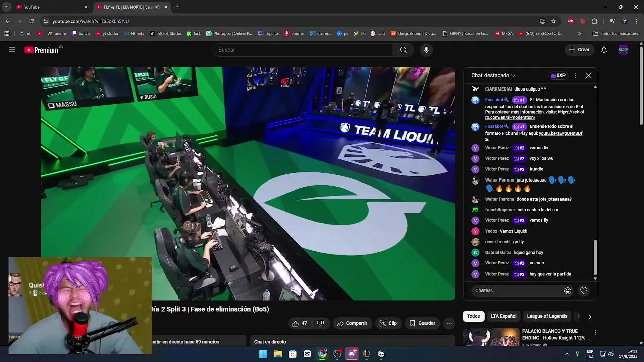Viewport: 644px width, 362px height.
Task: Open more actions ellipsis under the video
Action: (449, 323)
